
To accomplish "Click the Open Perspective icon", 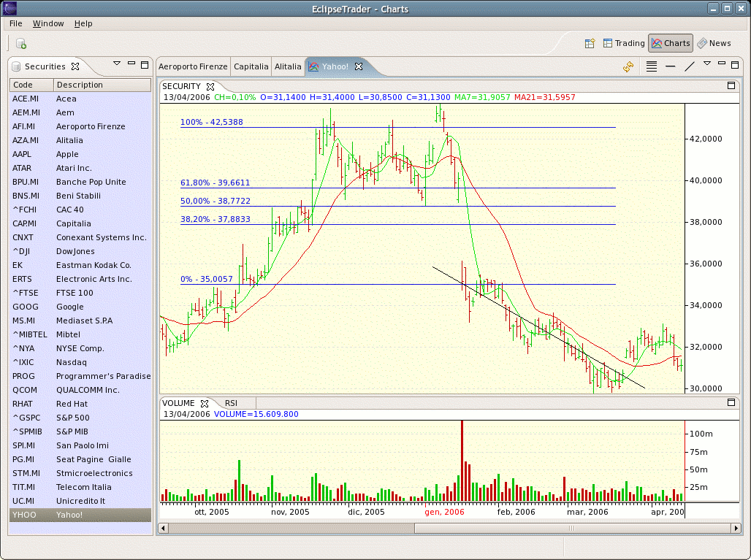I will (x=590, y=43).
